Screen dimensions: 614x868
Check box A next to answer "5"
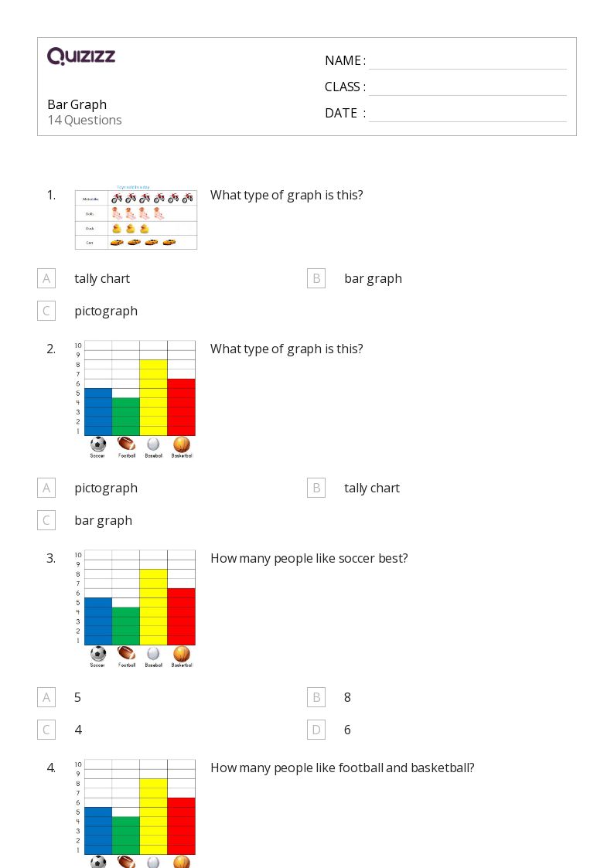46,697
